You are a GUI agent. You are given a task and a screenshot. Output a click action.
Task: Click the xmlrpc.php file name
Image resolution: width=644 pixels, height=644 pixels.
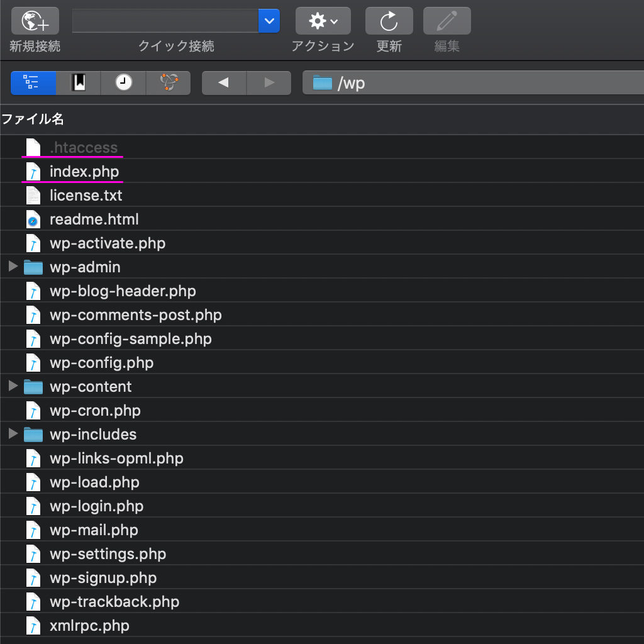pyautogui.click(x=89, y=626)
